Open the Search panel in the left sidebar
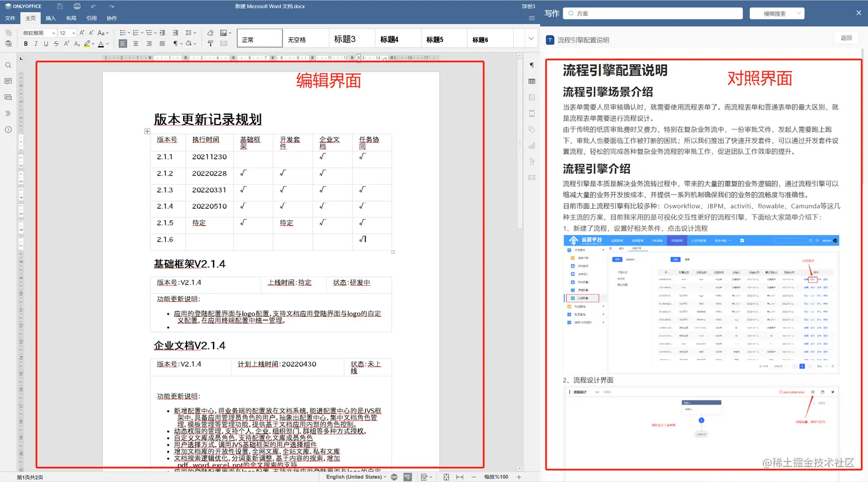Screen dimensions: 868x482 pyautogui.click(x=8, y=65)
